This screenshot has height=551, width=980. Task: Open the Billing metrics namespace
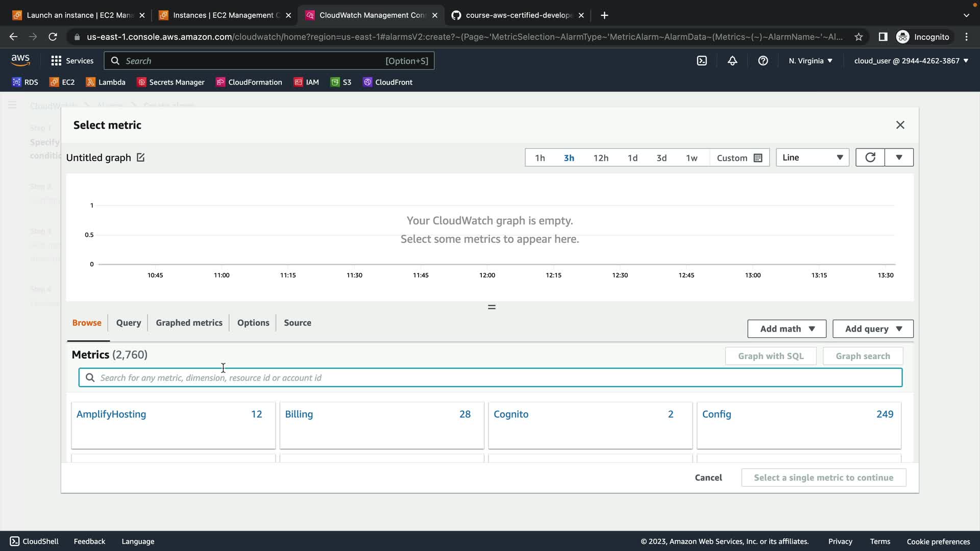(299, 414)
